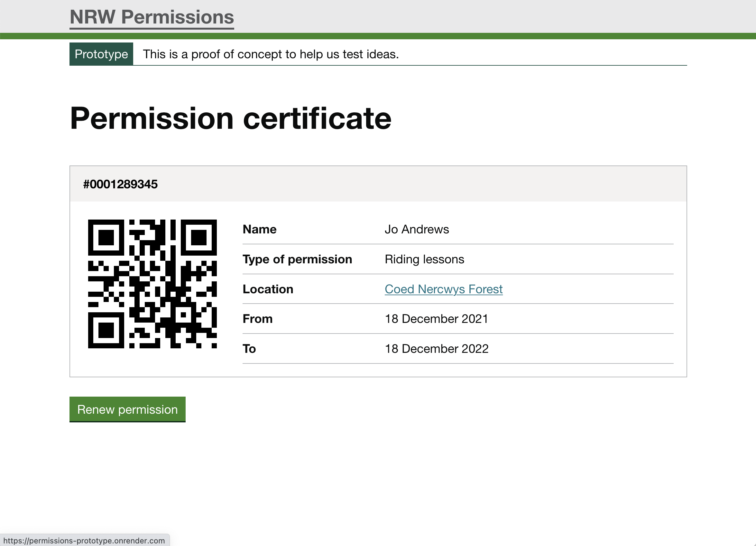This screenshot has height=546, width=756.
Task: Click the To date 18 December 2022
Action: coord(437,349)
